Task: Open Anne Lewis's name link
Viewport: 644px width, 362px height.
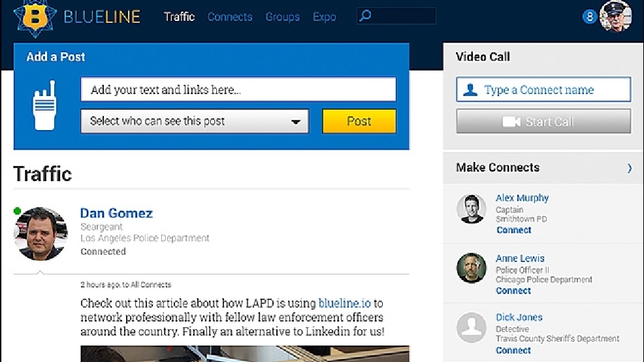Action: (520, 259)
